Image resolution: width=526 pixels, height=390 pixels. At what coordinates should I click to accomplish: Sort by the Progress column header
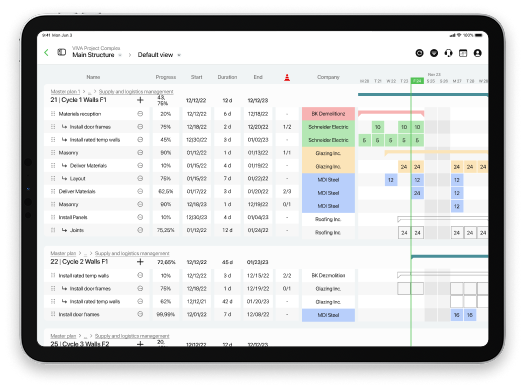(166, 77)
